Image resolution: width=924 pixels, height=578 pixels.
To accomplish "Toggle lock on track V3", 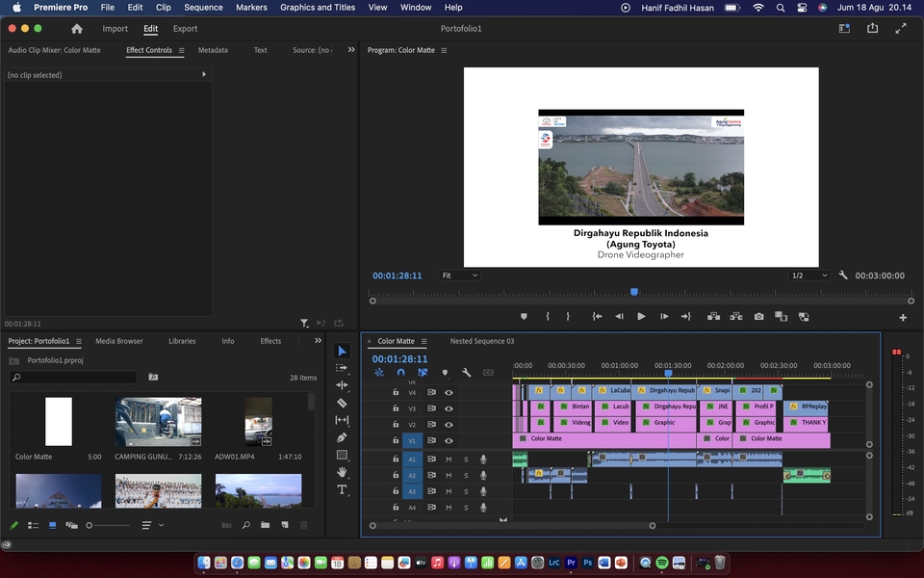I will (396, 408).
